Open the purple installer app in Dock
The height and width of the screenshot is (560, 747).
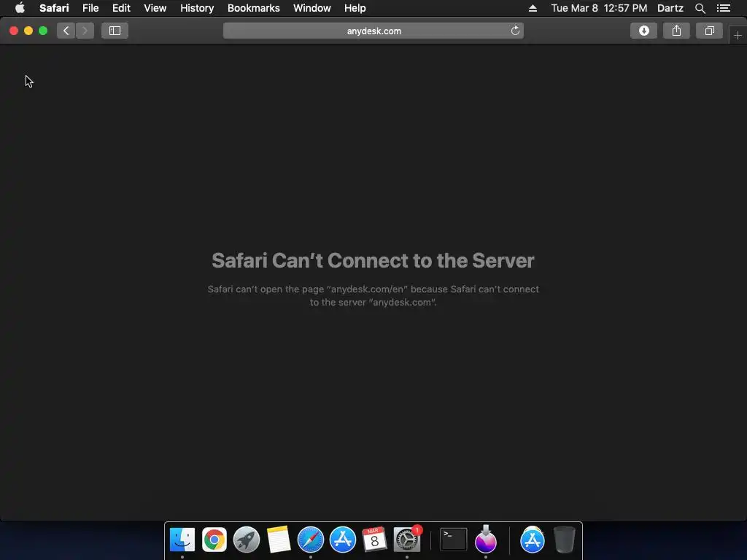coord(485,540)
